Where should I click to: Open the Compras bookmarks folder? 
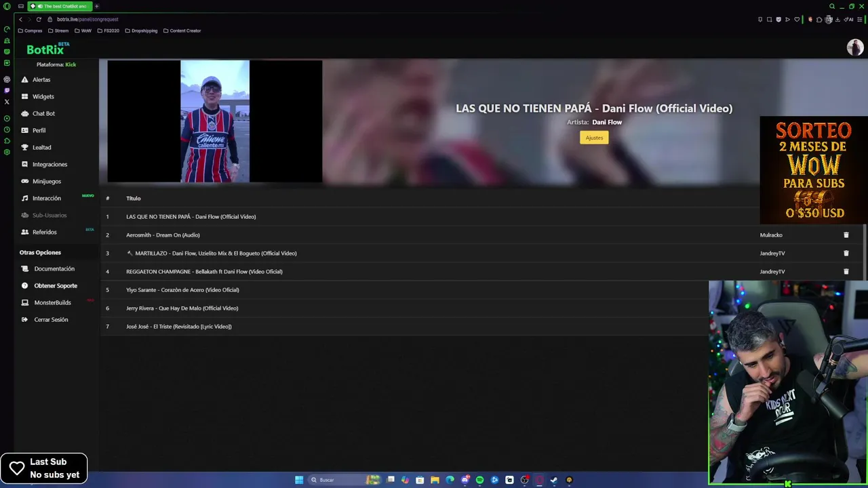[30, 30]
